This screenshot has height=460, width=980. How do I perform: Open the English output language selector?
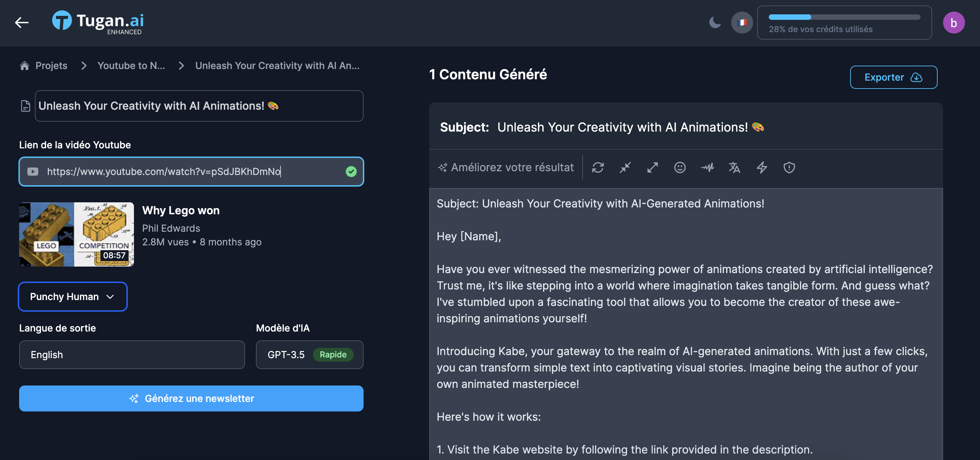click(132, 355)
